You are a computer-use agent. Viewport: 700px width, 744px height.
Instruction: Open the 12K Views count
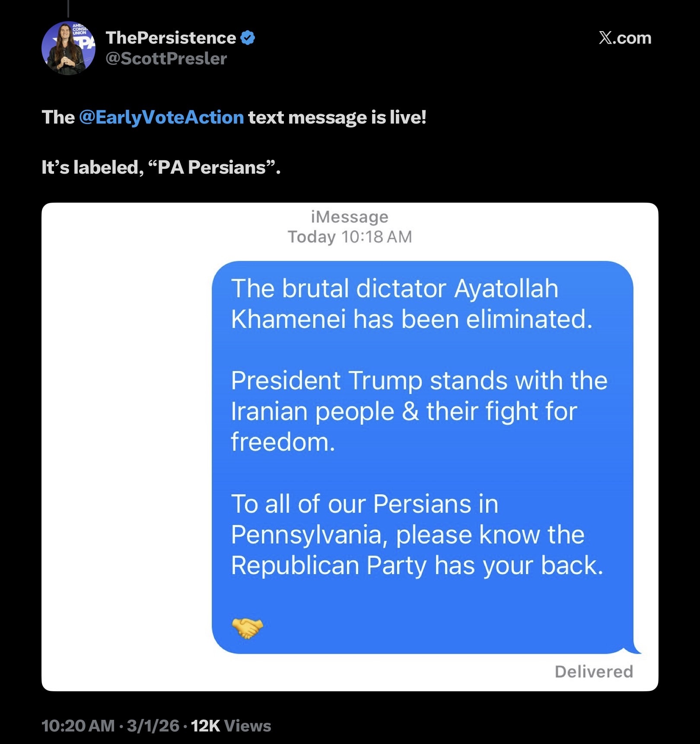(x=231, y=726)
